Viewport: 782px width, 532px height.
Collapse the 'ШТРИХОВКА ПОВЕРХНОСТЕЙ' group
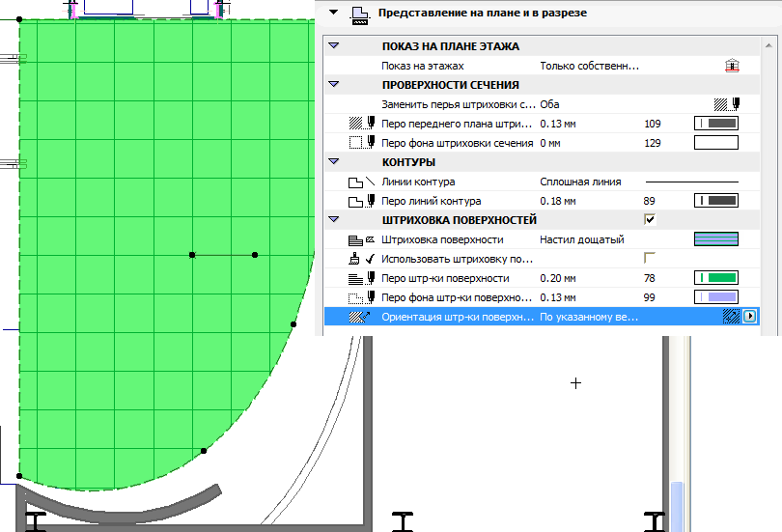coord(334,219)
